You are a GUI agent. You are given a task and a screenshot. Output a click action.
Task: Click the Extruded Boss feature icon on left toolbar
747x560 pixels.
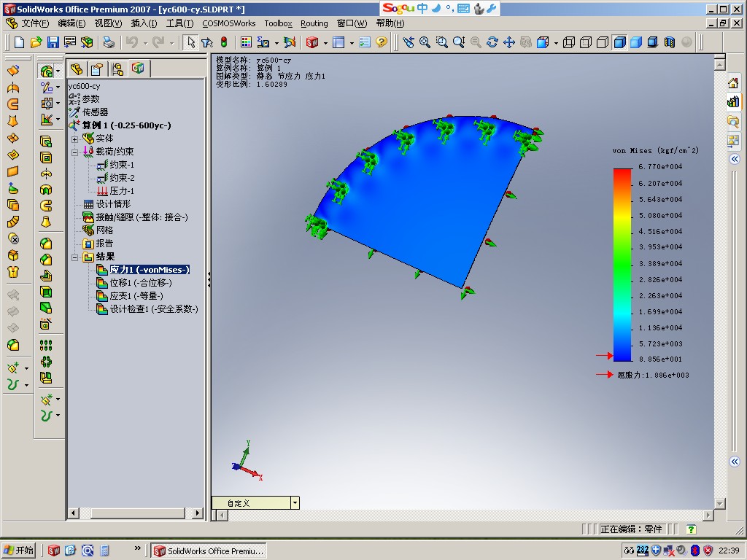[x=46, y=141]
